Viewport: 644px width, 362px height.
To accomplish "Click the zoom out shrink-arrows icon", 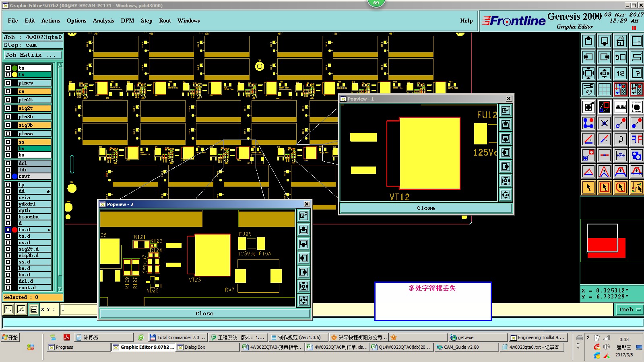I will click(605, 73).
